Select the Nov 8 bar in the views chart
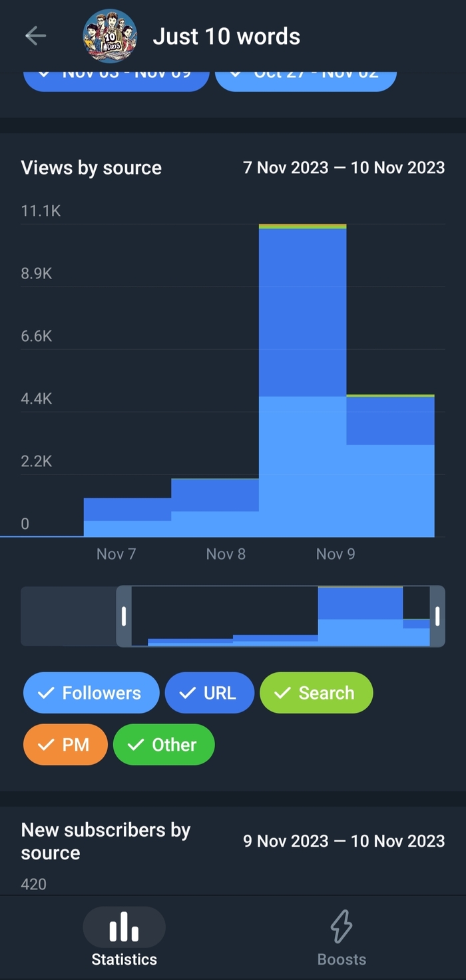Screen dimensions: 466x980 [214, 508]
